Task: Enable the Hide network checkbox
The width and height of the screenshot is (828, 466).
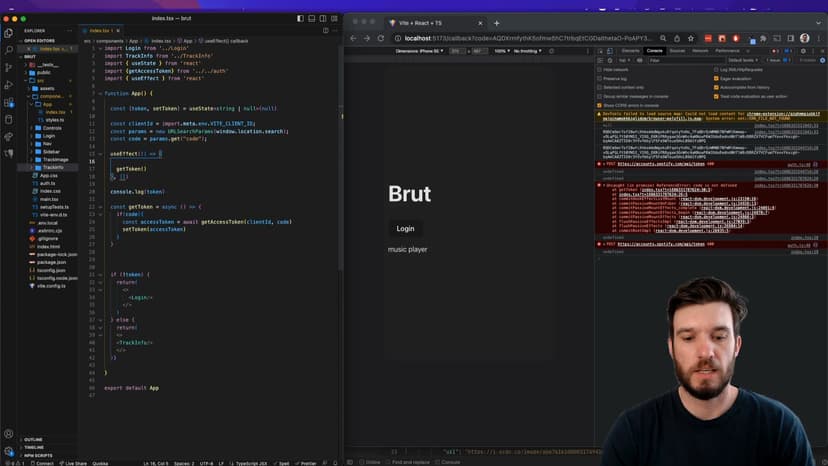Action: [x=601, y=70]
